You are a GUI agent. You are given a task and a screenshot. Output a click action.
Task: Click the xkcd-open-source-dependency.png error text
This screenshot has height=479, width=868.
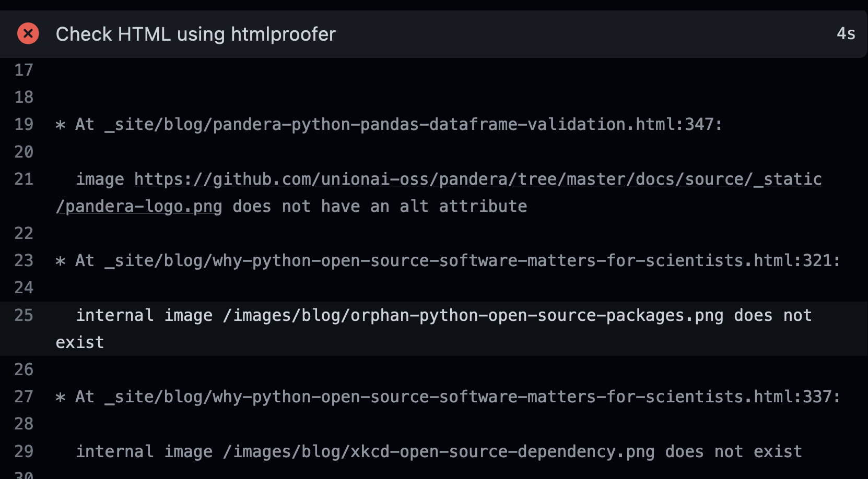(x=439, y=451)
